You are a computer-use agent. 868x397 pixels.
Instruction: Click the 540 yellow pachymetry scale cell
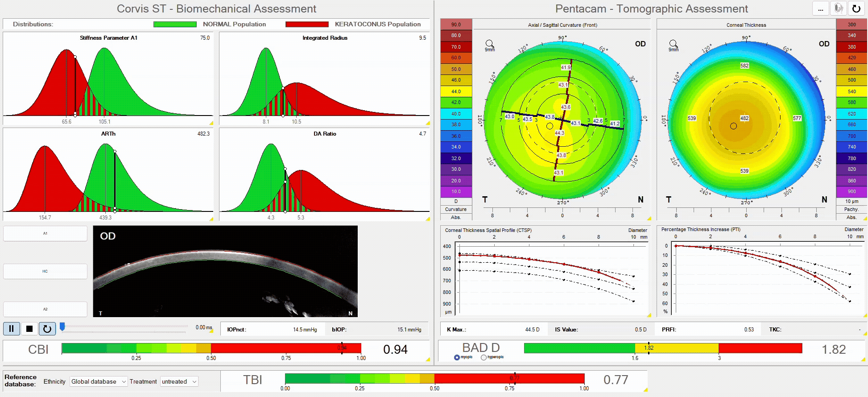pos(852,91)
